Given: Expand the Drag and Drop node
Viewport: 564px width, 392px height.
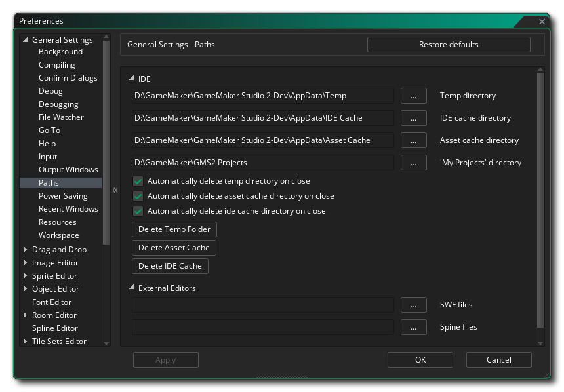Looking at the screenshot, I should tap(25, 250).
